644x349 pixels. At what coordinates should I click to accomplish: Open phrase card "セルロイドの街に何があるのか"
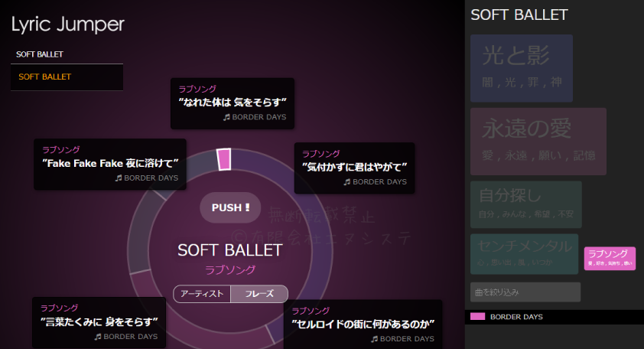[363, 325]
